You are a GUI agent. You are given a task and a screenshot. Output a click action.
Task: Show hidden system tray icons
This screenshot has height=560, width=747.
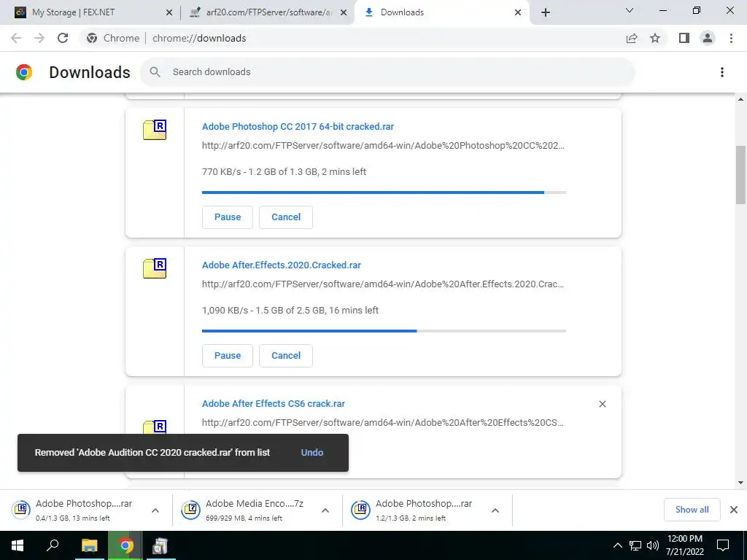pos(617,545)
